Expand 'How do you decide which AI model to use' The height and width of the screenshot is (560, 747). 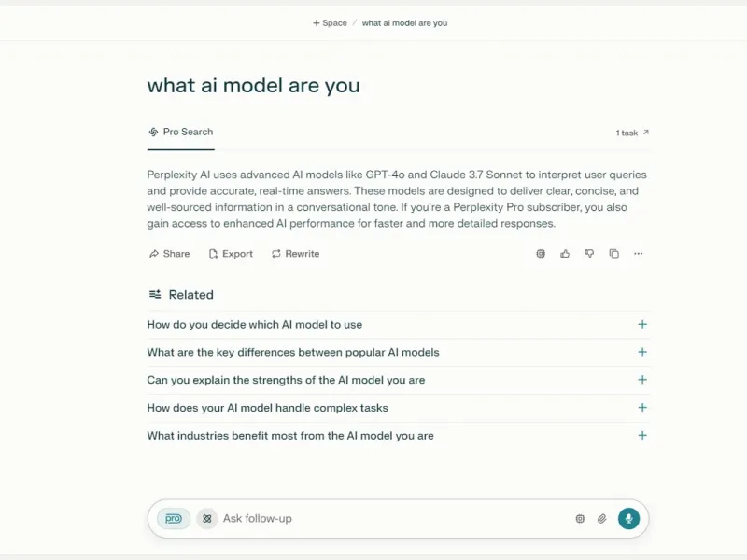[x=642, y=324]
